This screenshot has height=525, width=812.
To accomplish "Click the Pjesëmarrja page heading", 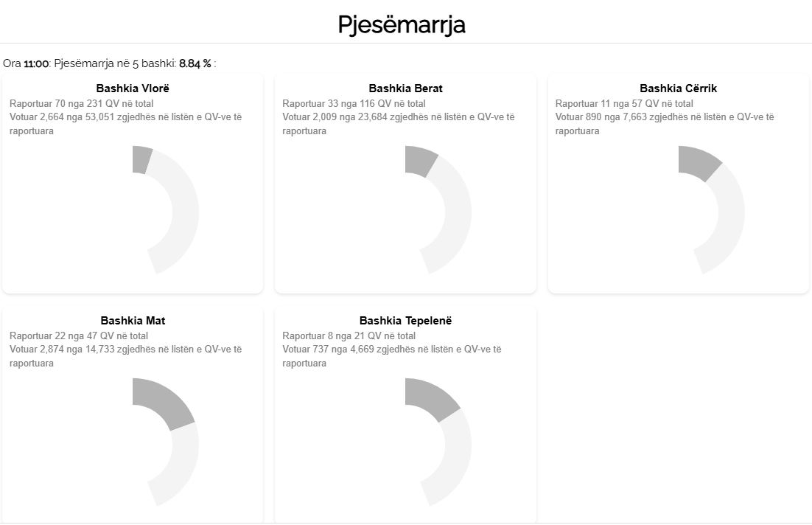I will click(402, 24).
